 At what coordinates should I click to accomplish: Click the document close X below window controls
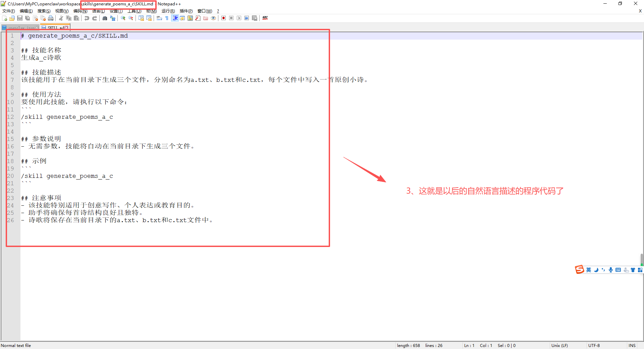[x=640, y=11]
